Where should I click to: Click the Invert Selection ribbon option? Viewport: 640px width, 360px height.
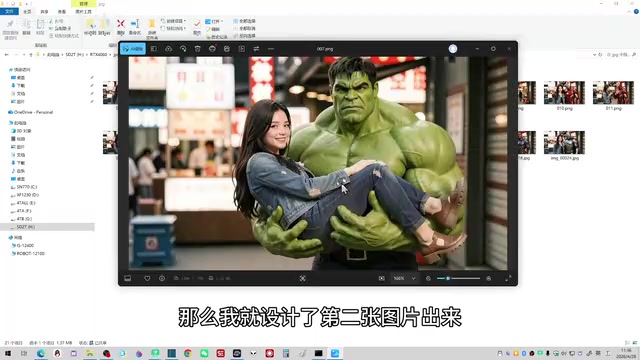click(244, 36)
